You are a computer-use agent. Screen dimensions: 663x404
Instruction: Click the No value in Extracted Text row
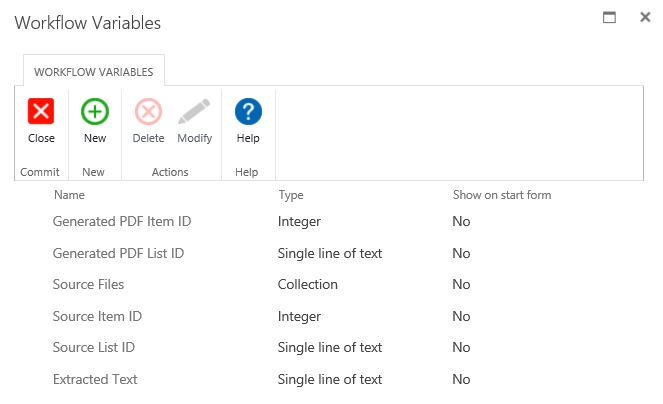coord(461,379)
